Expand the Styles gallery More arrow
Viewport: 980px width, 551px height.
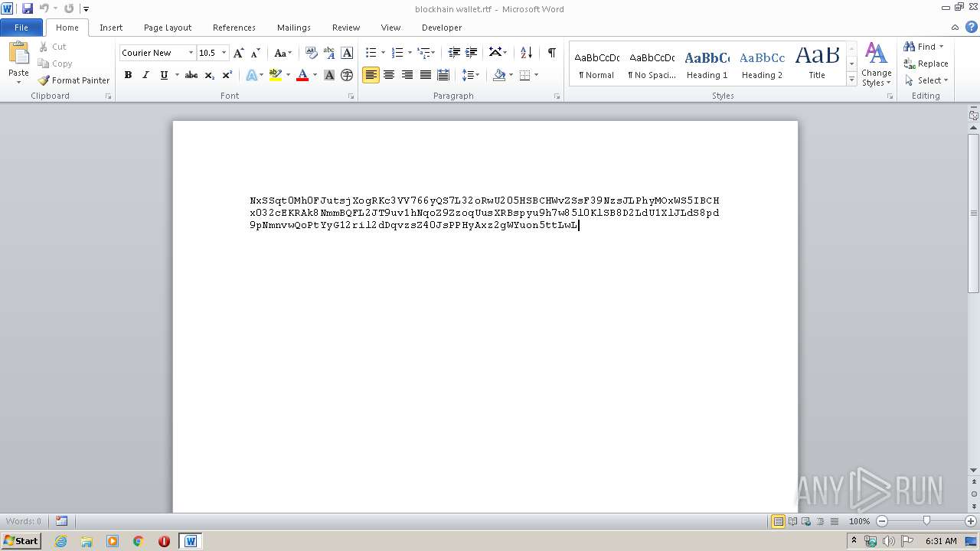click(851, 80)
